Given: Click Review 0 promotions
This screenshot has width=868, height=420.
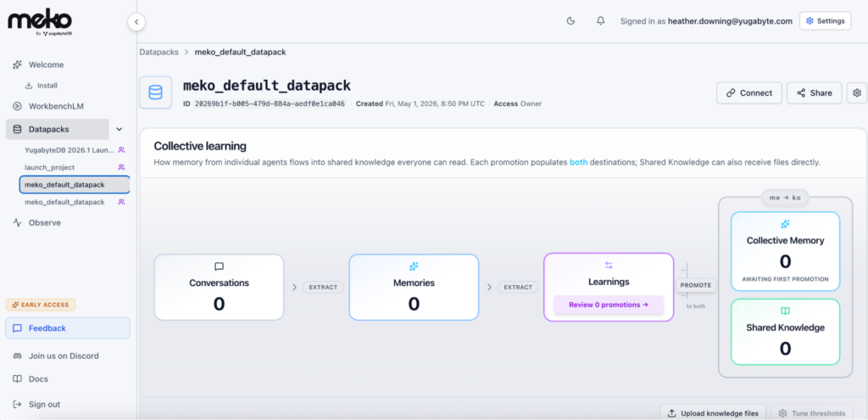Looking at the screenshot, I should (609, 305).
